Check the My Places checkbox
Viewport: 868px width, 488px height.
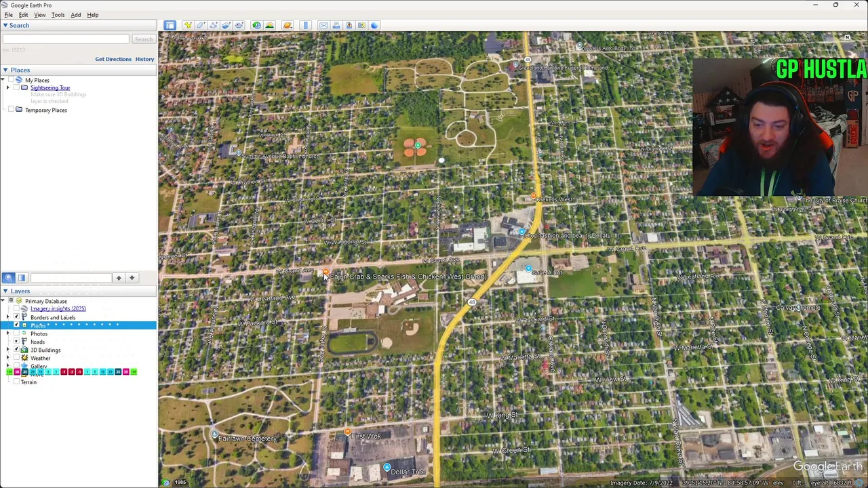pos(10,80)
